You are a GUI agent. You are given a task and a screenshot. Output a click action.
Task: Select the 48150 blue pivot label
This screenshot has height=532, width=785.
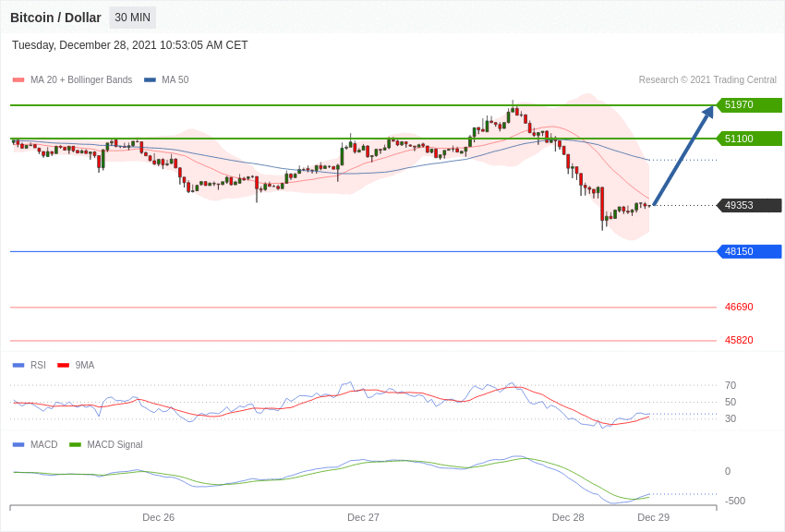[x=749, y=251]
